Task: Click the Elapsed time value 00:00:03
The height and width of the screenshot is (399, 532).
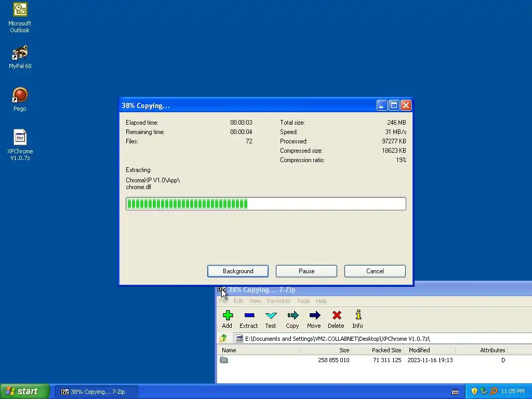Action: pyautogui.click(x=241, y=123)
